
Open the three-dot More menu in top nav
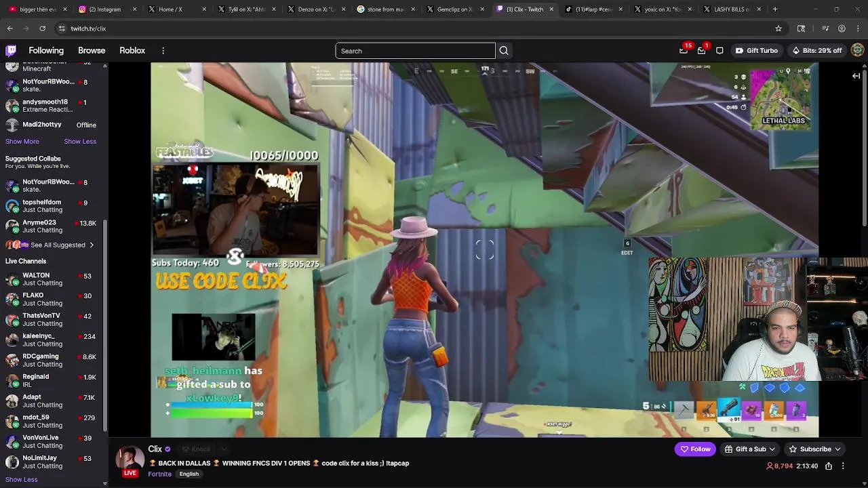pos(163,51)
